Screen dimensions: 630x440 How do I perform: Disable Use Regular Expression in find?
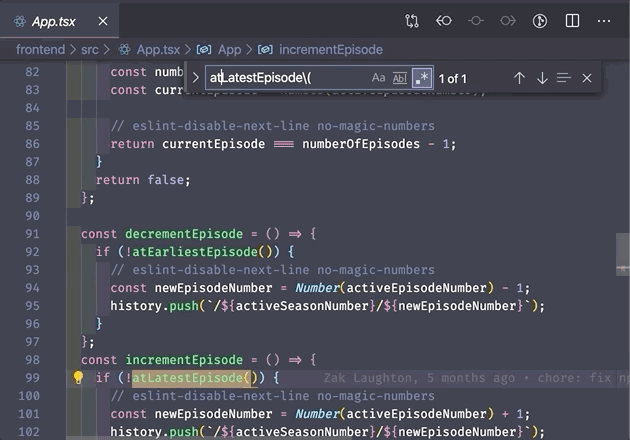point(422,78)
